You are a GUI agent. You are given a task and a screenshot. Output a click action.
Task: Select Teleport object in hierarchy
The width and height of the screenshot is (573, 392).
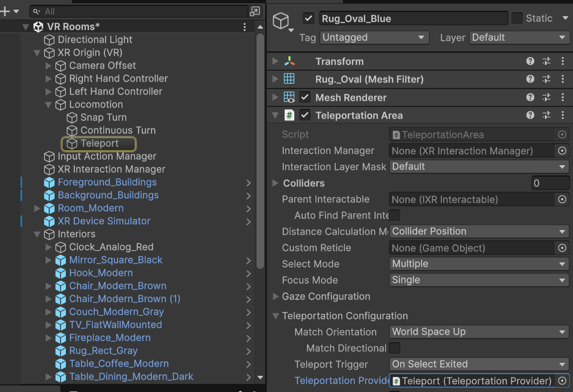tap(99, 144)
